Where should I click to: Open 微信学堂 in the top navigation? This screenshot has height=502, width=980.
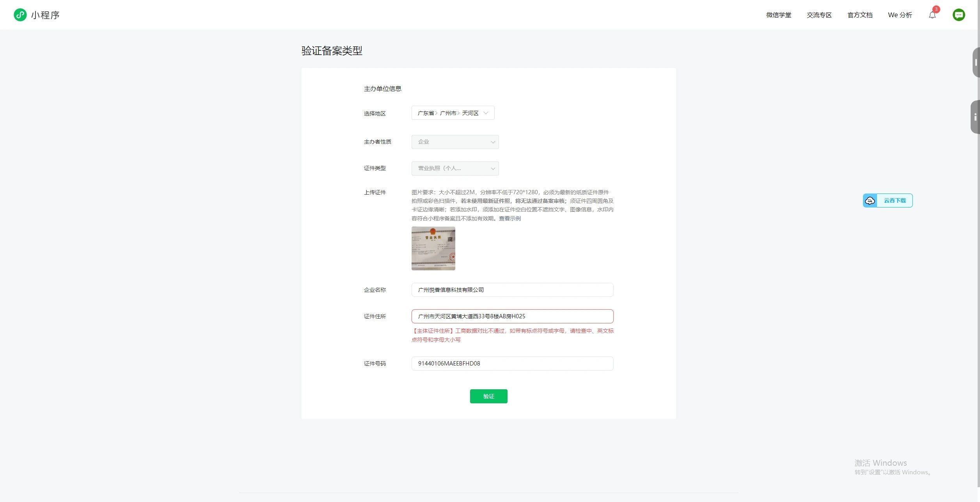[778, 15]
